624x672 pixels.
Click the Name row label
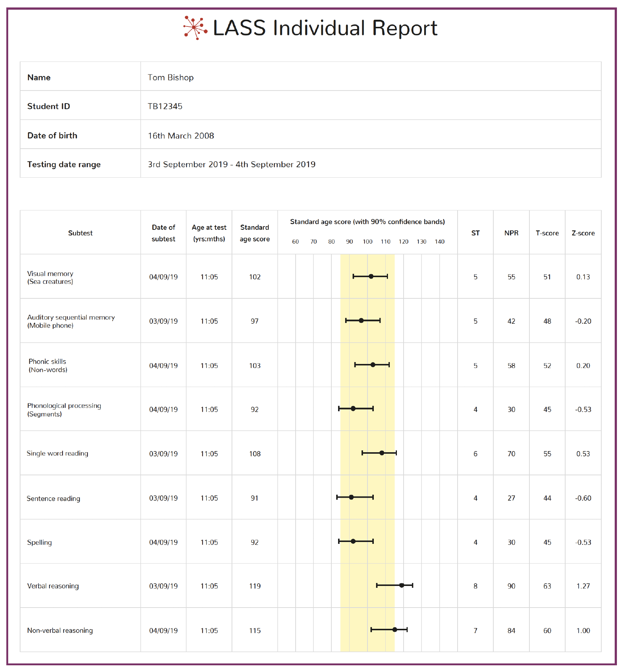point(39,77)
